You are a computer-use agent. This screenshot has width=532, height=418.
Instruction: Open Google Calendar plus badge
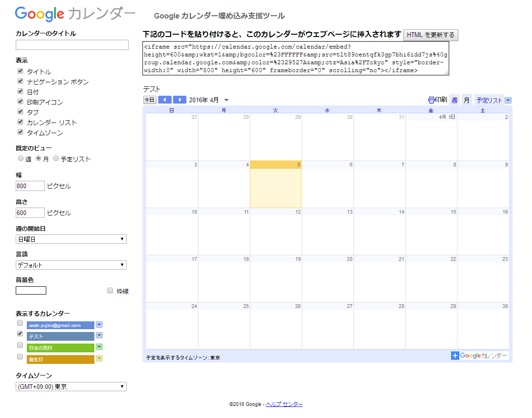[x=455, y=355]
